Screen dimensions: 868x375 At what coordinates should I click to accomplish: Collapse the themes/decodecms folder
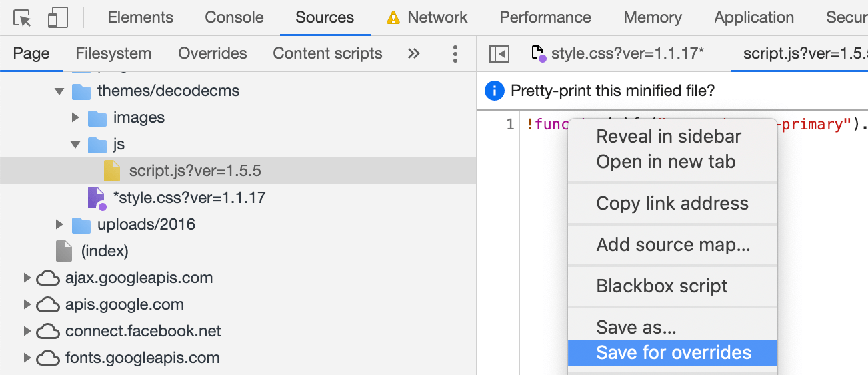[x=59, y=91]
